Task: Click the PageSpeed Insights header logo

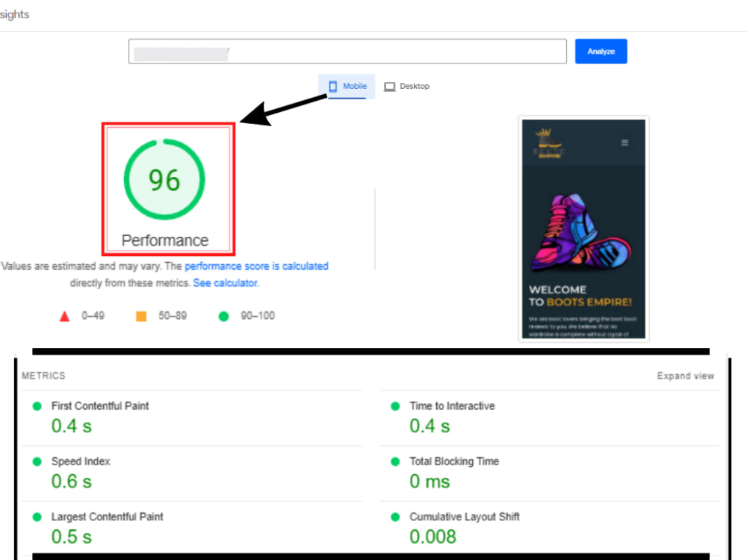Action: (x=14, y=14)
